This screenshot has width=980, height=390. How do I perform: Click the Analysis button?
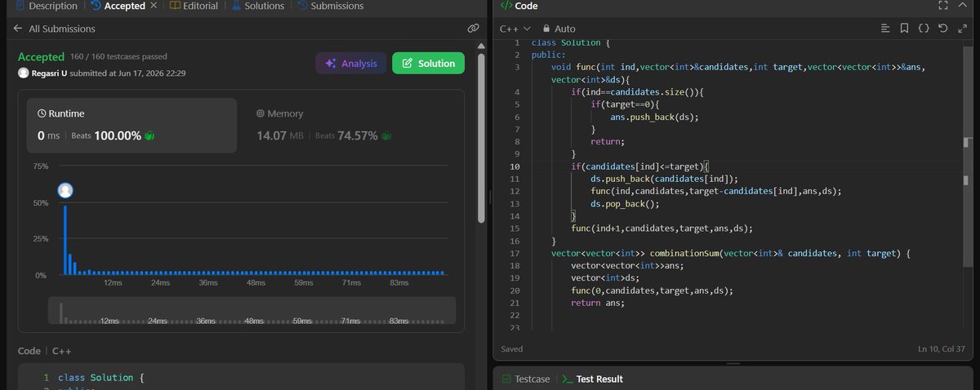click(351, 64)
